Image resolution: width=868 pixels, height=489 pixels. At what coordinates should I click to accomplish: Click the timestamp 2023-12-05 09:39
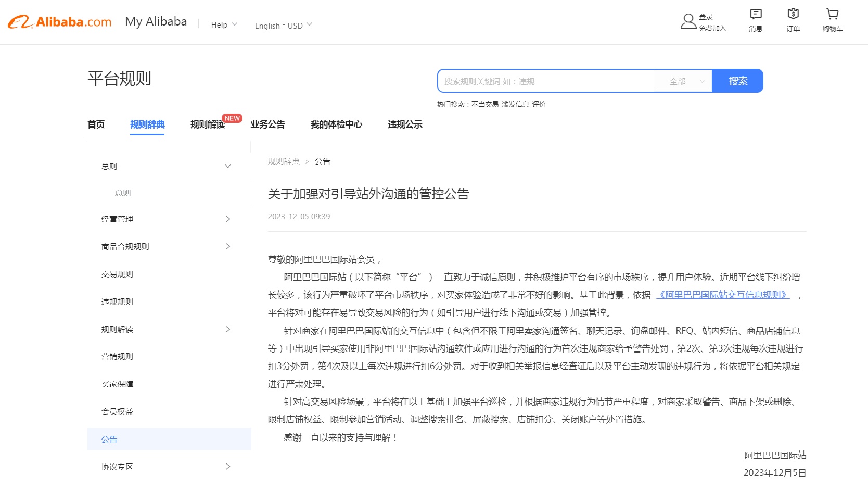coord(299,217)
